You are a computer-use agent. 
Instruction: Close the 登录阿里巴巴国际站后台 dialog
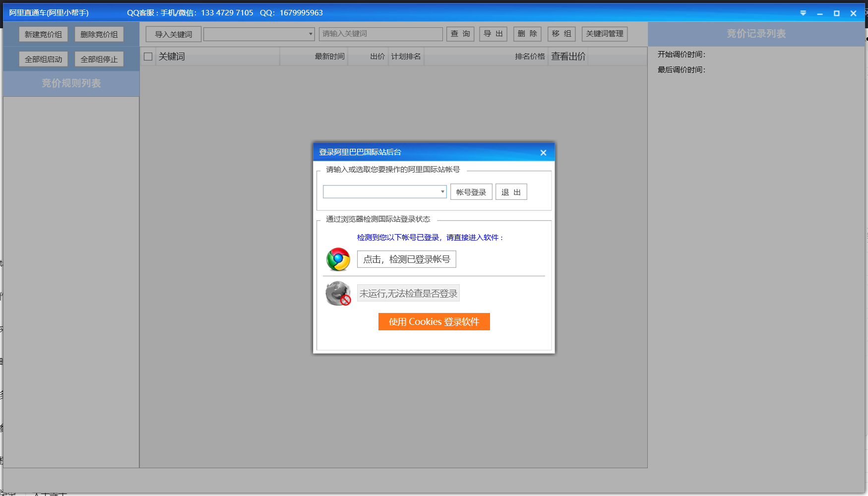(x=543, y=153)
